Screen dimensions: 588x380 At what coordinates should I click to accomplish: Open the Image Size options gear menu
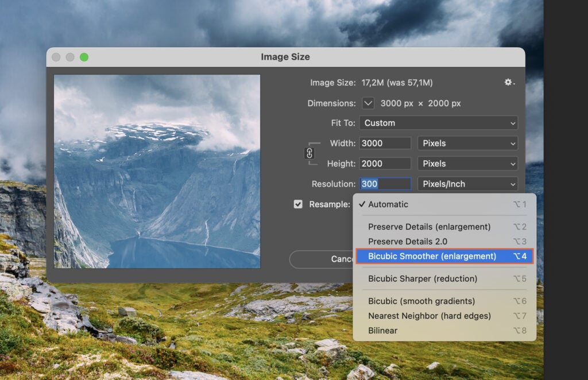[x=509, y=82]
